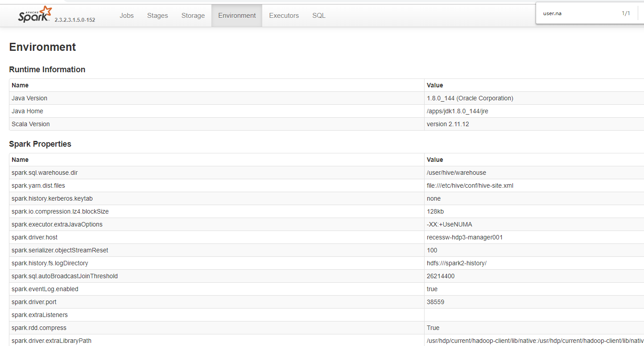The image size is (644, 346).
Task: Click spark.sql.autoBroadcastJoinThreshold property name
Action: [x=65, y=276]
